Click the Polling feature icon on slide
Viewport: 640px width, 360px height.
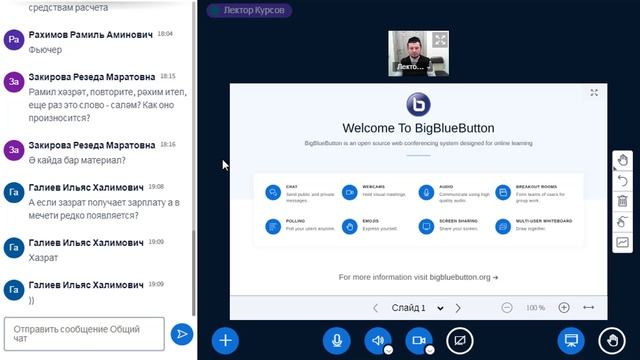273,227
